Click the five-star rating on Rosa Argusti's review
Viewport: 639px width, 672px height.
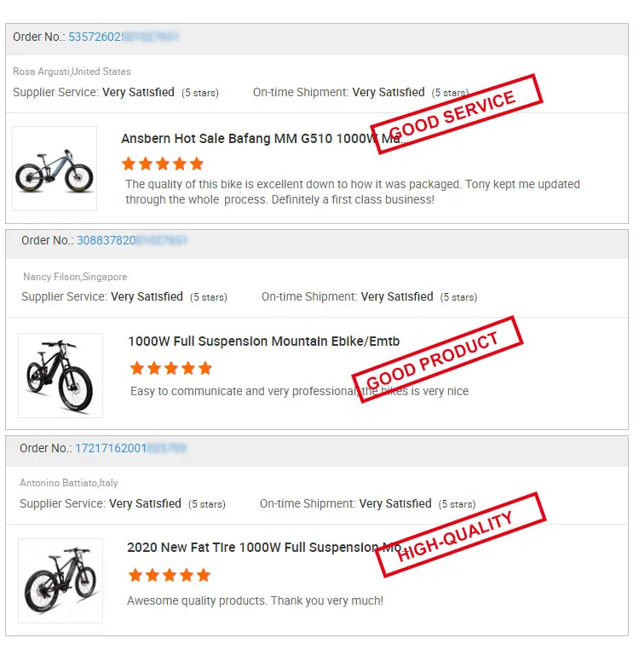click(x=163, y=164)
